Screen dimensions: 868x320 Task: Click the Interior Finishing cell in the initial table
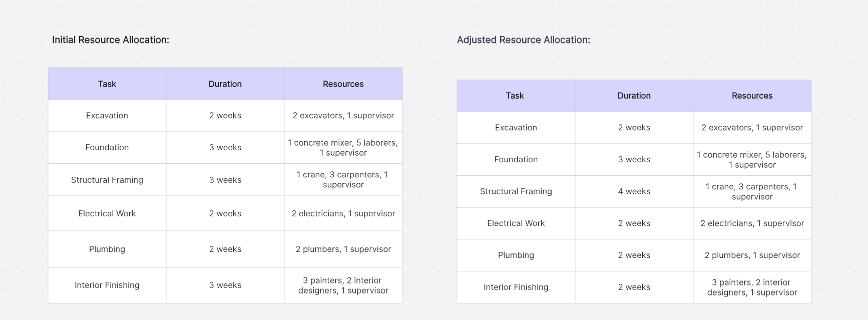(x=107, y=285)
